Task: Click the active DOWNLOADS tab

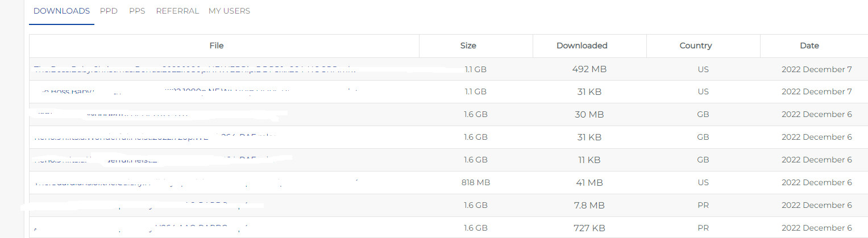Action: tap(61, 11)
